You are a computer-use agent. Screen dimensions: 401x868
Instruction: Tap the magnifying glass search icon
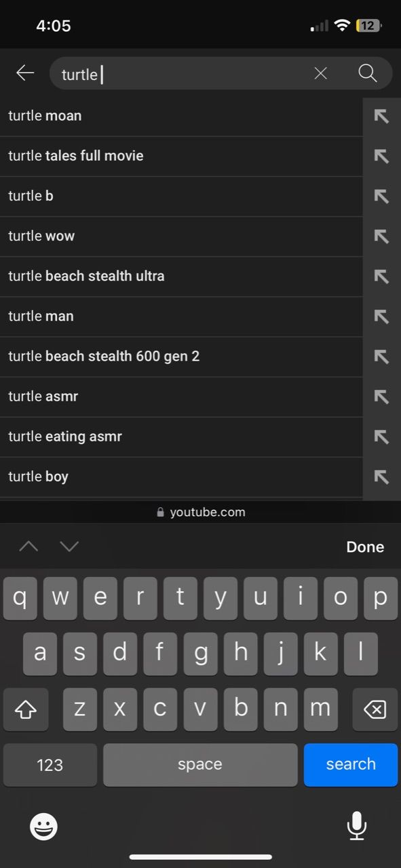pos(368,73)
